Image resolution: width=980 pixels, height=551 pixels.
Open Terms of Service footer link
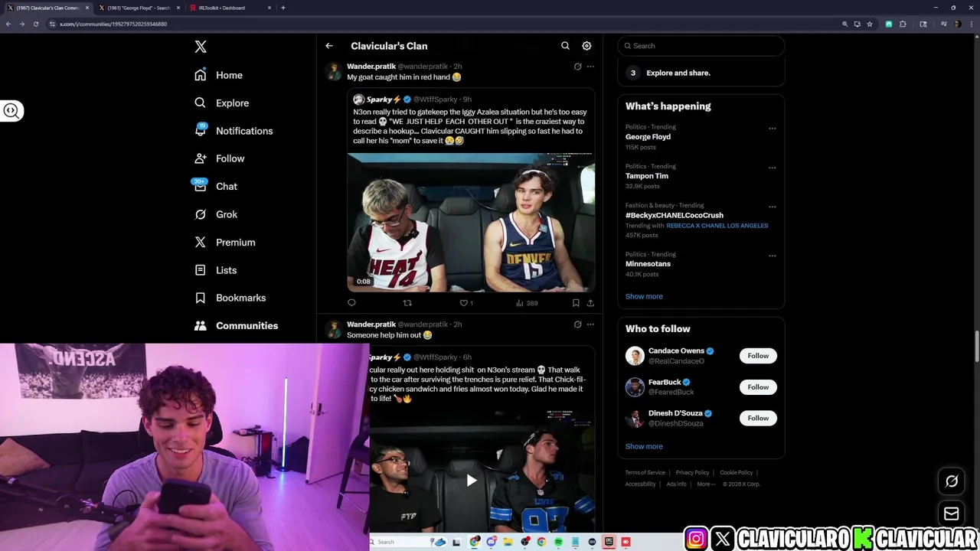coord(645,473)
